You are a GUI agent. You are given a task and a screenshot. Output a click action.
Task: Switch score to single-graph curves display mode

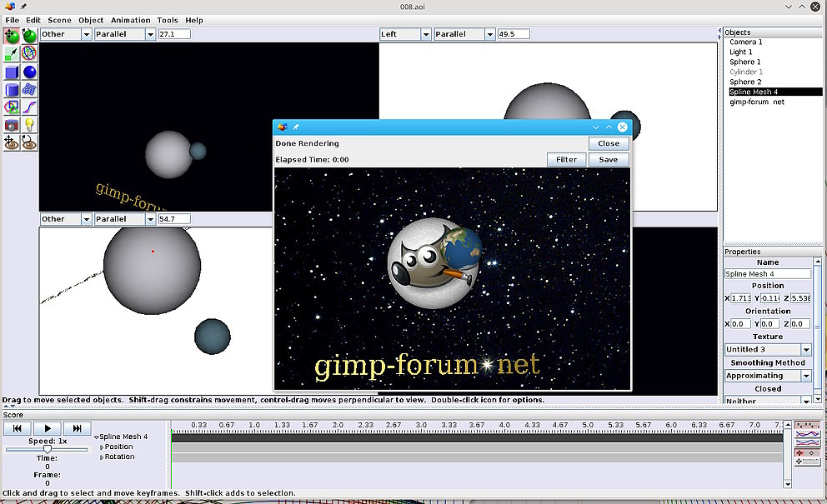(807, 434)
